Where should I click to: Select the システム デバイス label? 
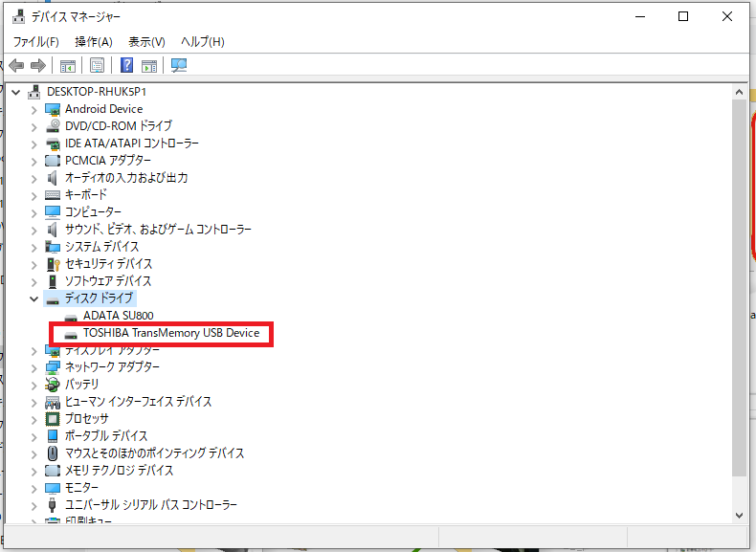101,247
